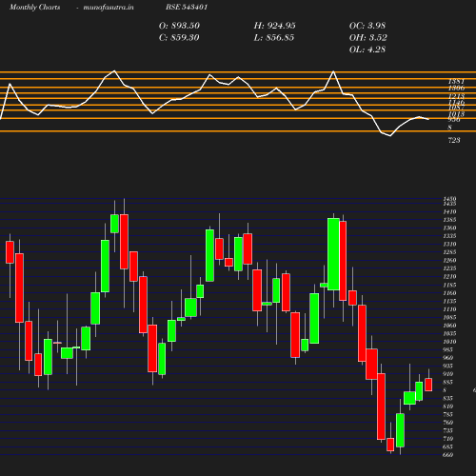476x476 pixels.
Task: Click the OL: 4.28 reading
Action: 367,50
